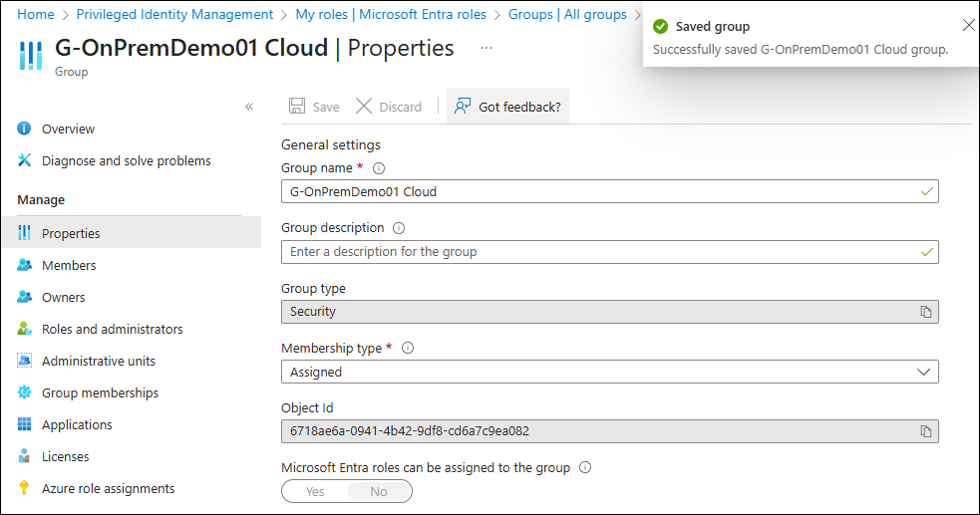980x515 pixels.
Task: Click the Discard button
Action: 389,107
